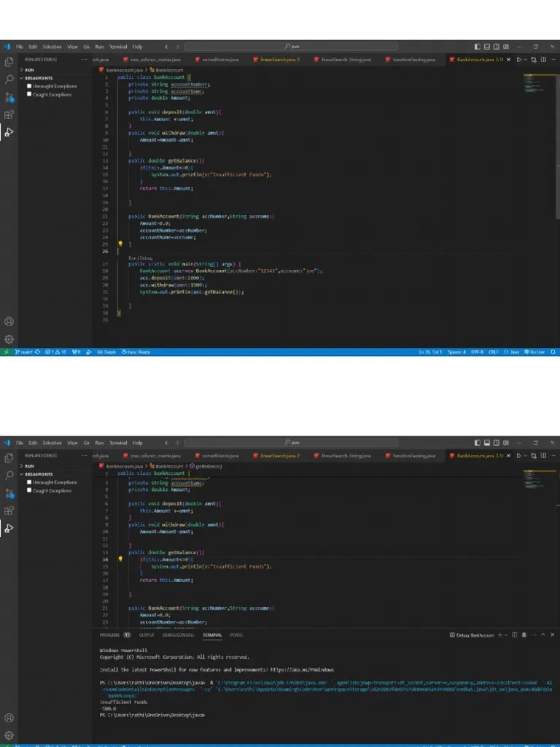The width and height of the screenshot is (560, 747).
Task: Open Help menu in lower window
Action: pyautogui.click(x=138, y=443)
